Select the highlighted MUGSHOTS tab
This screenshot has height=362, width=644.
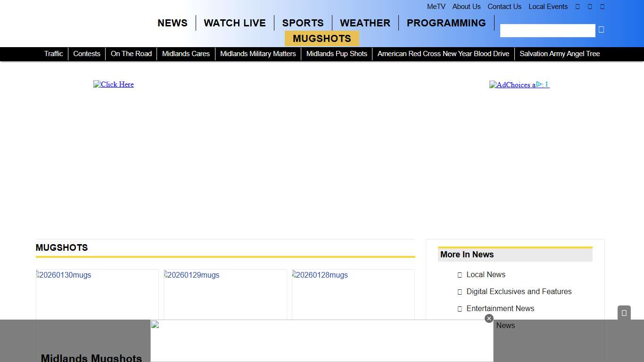322,39
